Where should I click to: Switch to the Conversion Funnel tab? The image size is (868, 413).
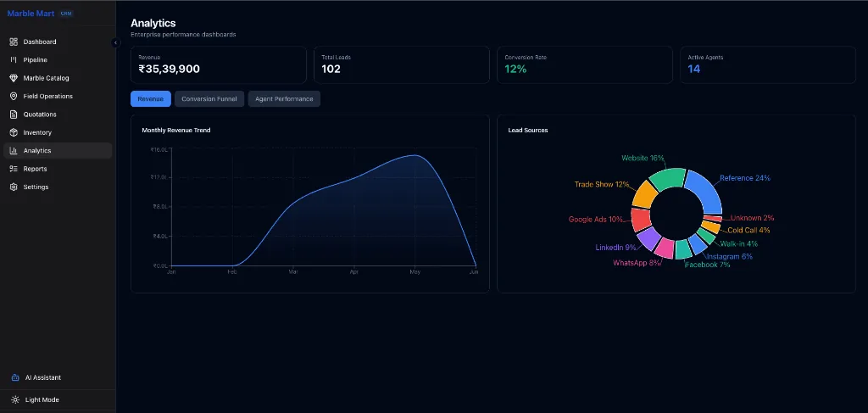pos(209,99)
